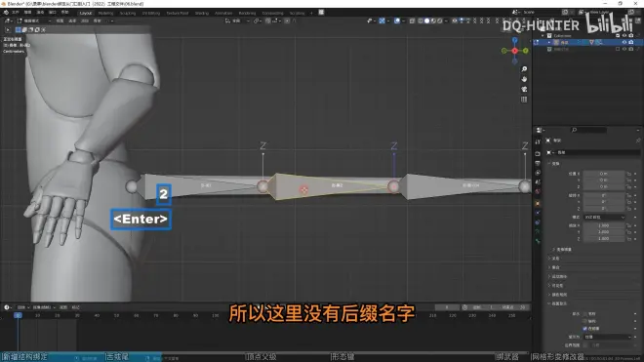Open the View Layer properties tab
Image resolution: width=644 pixels, height=362 pixels.
pyautogui.click(x=538, y=173)
